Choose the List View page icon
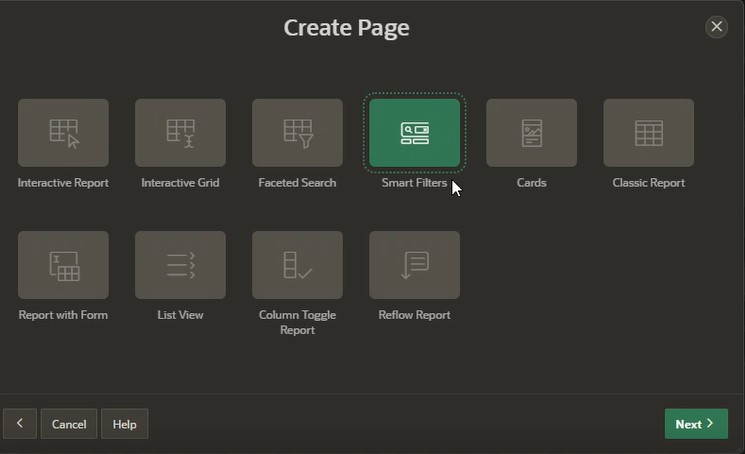 pos(180,265)
